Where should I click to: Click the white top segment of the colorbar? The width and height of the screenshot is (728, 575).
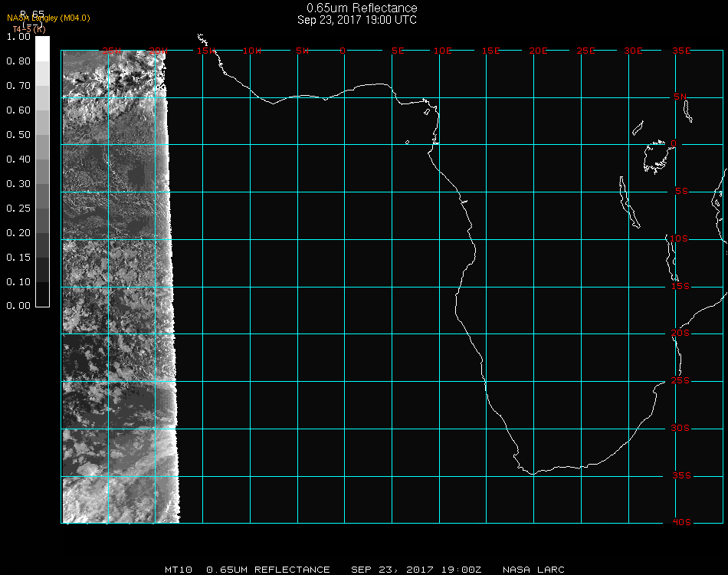pyautogui.click(x=43, y=48)
